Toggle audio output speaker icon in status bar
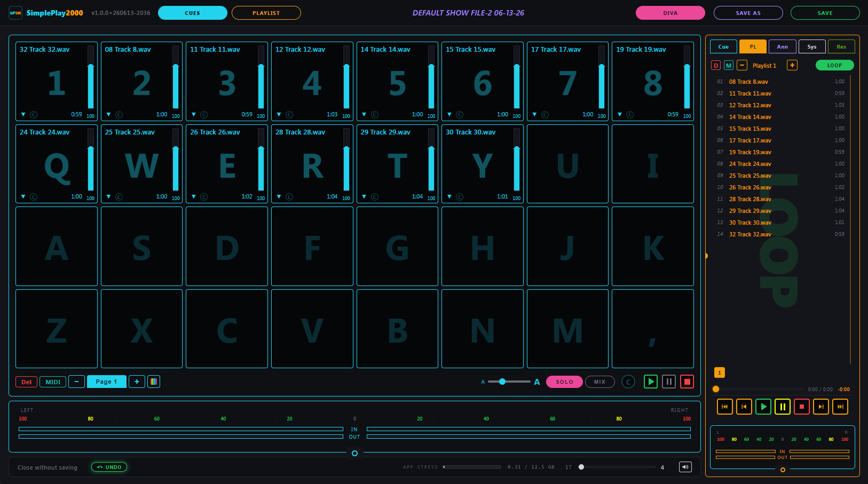 point(685,467)
